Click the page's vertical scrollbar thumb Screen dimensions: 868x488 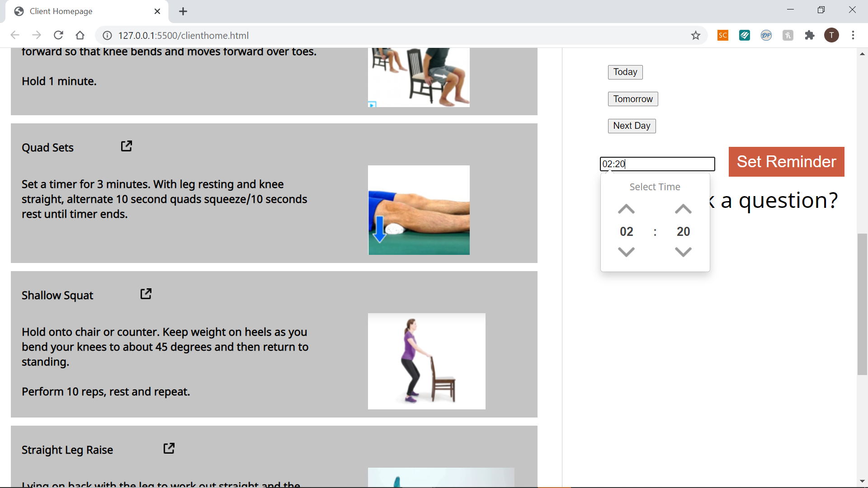click(862, 304)
